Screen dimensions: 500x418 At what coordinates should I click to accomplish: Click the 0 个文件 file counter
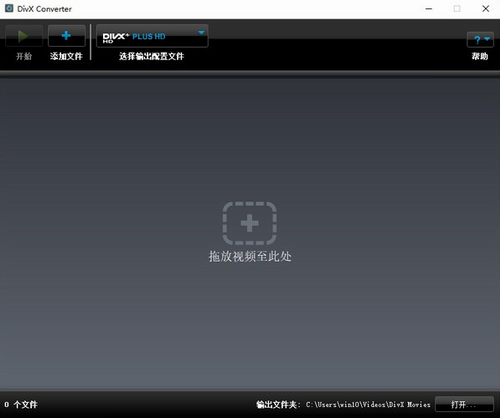[21, 405]
